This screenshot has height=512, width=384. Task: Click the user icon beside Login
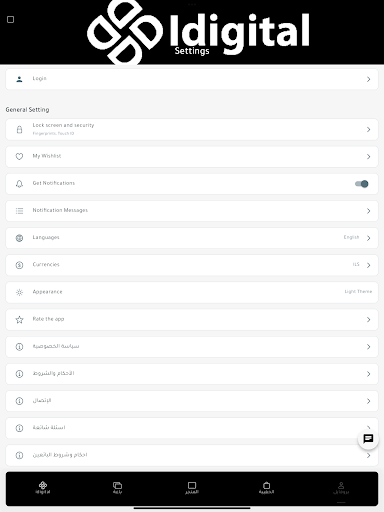(x=19, y=79)
